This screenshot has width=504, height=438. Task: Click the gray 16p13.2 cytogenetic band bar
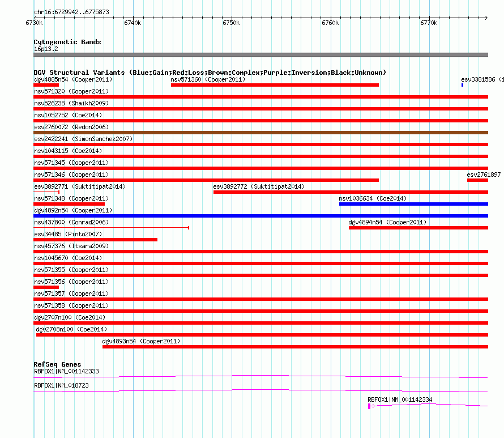tap(260, 55)
